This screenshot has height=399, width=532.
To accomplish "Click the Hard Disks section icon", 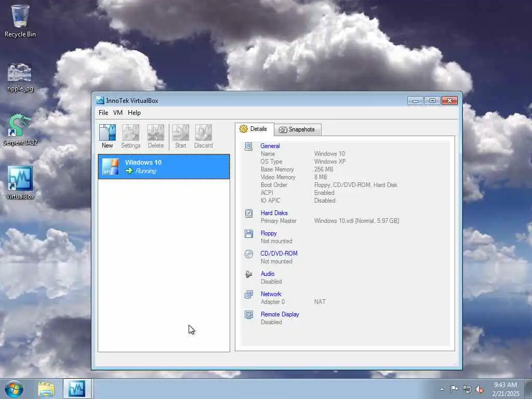I will (x=249, y=214).
